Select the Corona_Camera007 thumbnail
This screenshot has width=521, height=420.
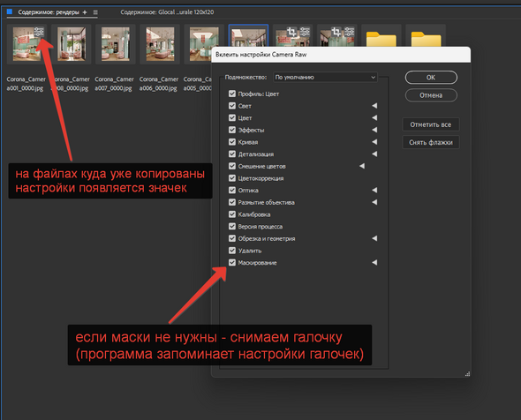(x=116, y=44)
